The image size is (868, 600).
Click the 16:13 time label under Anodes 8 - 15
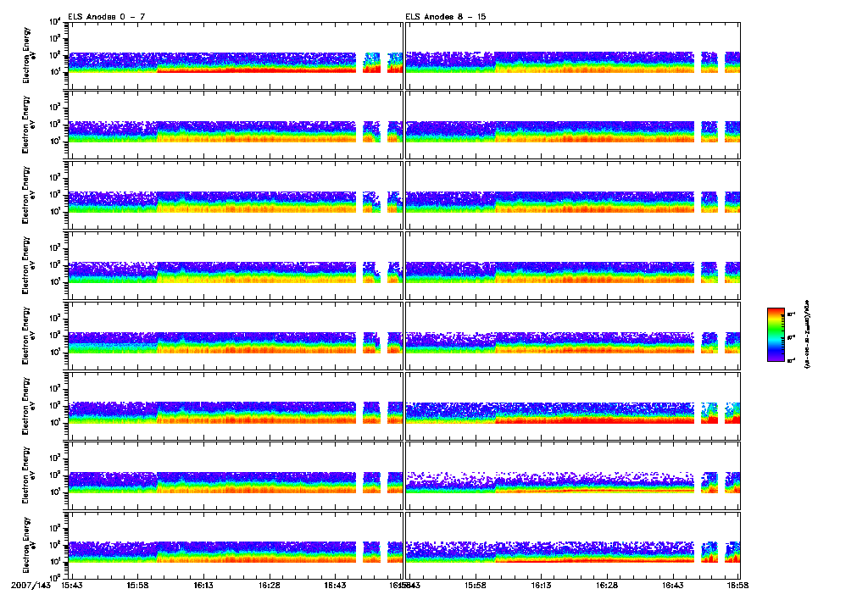(541, 585)
